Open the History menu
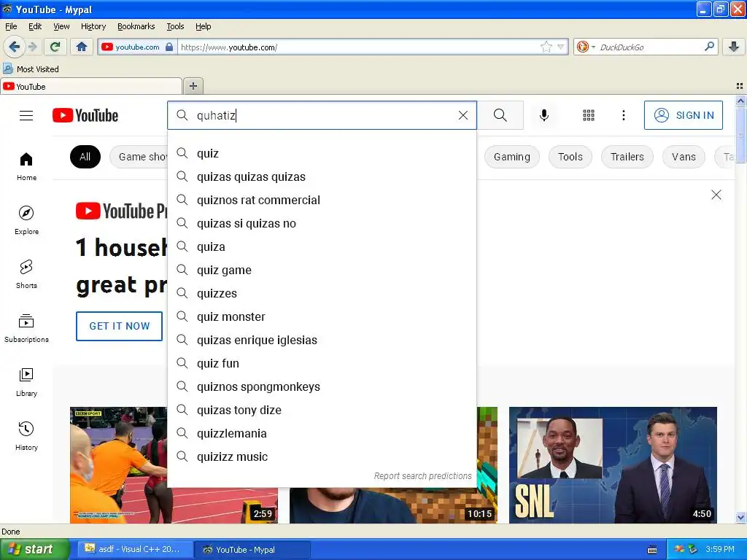747x560 pixels. tap(93, 26)
